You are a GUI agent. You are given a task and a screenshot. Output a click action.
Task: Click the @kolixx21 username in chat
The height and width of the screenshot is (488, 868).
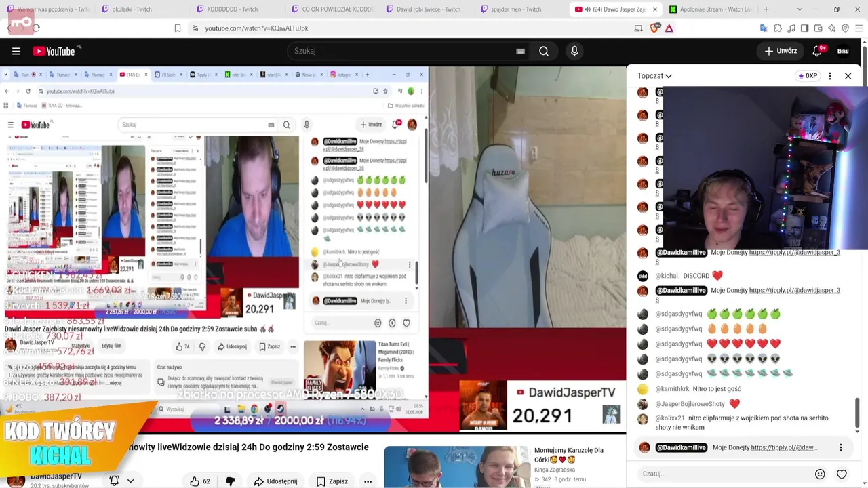coord(670,418)
